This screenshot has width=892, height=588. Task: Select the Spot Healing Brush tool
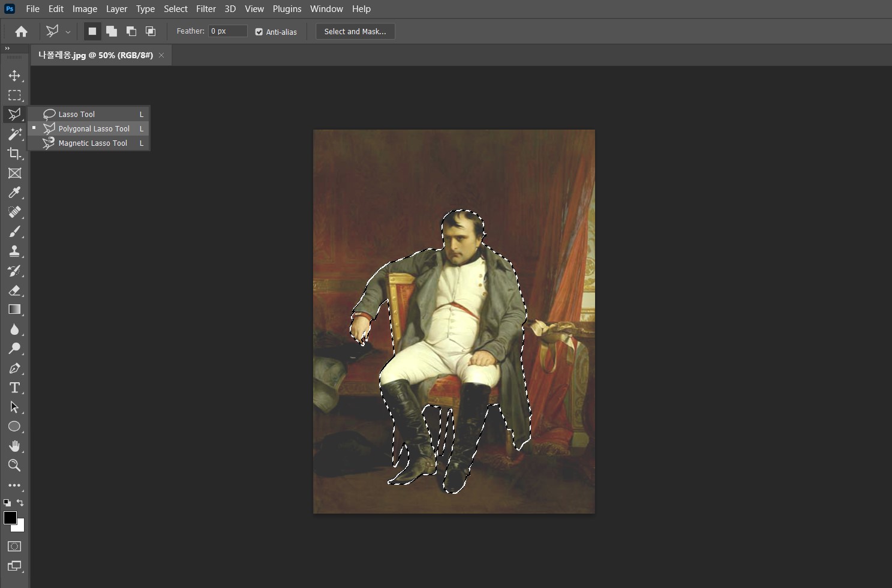click(14, 212)
